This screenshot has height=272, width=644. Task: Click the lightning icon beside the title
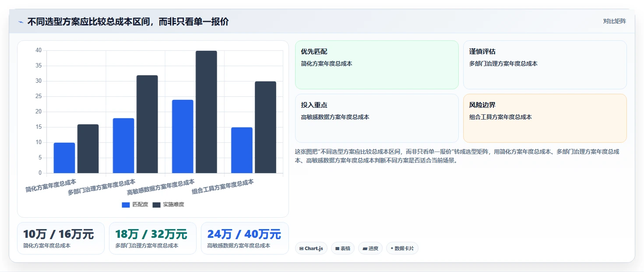[21, 21]
